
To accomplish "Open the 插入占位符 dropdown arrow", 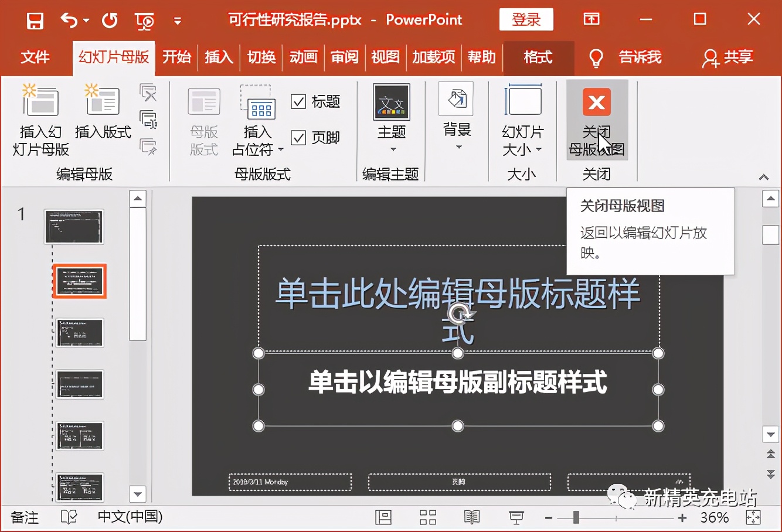I will pyautogui.click(x=280, y=149).
